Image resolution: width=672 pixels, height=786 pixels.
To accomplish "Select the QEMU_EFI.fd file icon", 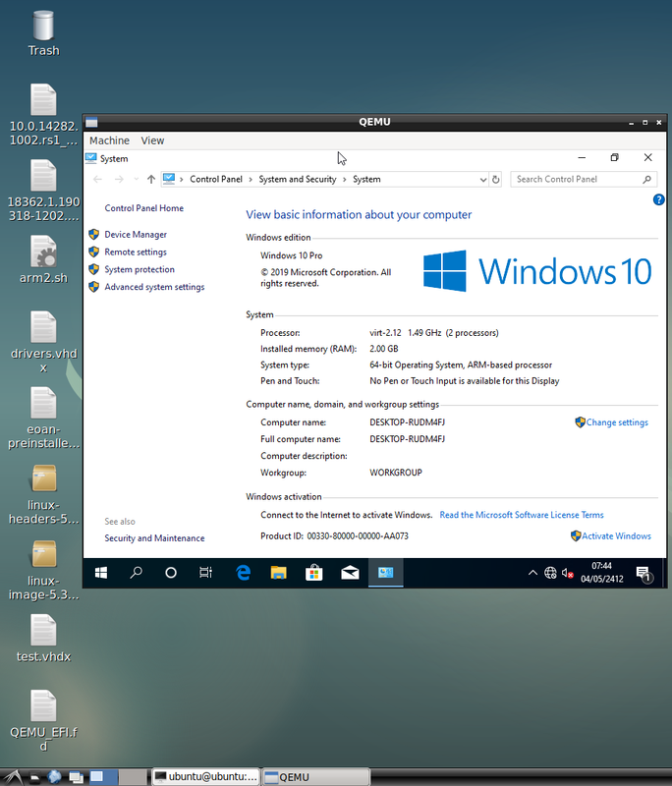I will [43, 721].
